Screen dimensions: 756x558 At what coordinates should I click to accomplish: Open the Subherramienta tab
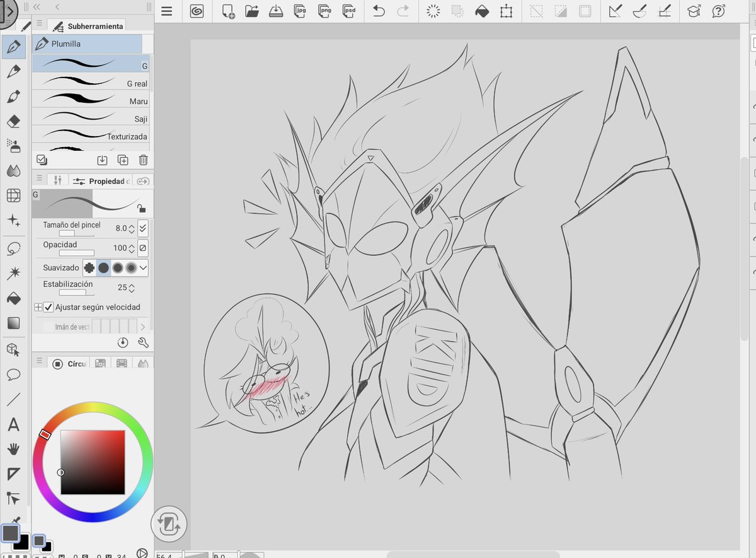click(x=88, y=26)
